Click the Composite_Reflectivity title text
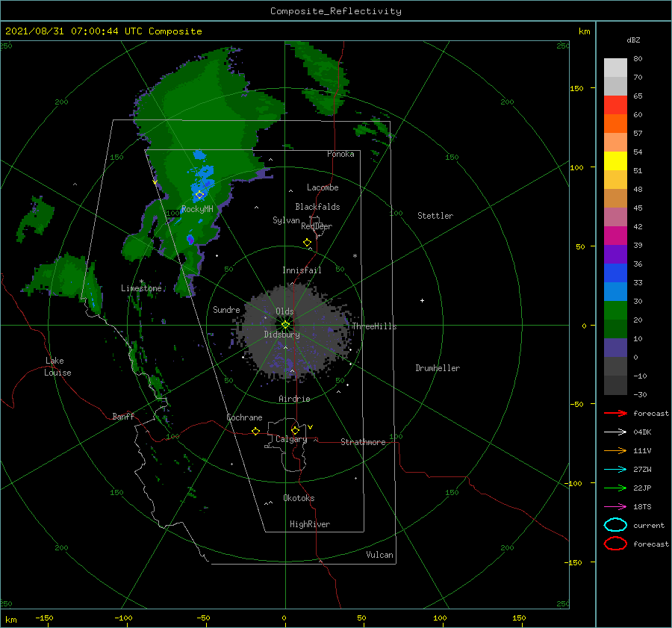672x628 pixels. pyautogui.click(x=335, y=11)
